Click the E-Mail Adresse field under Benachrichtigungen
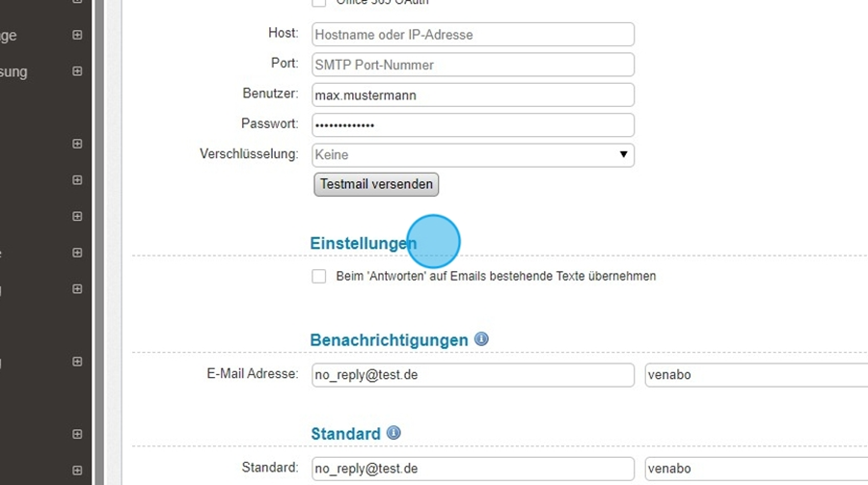The image size is (868, 485). tap(473, 374)
